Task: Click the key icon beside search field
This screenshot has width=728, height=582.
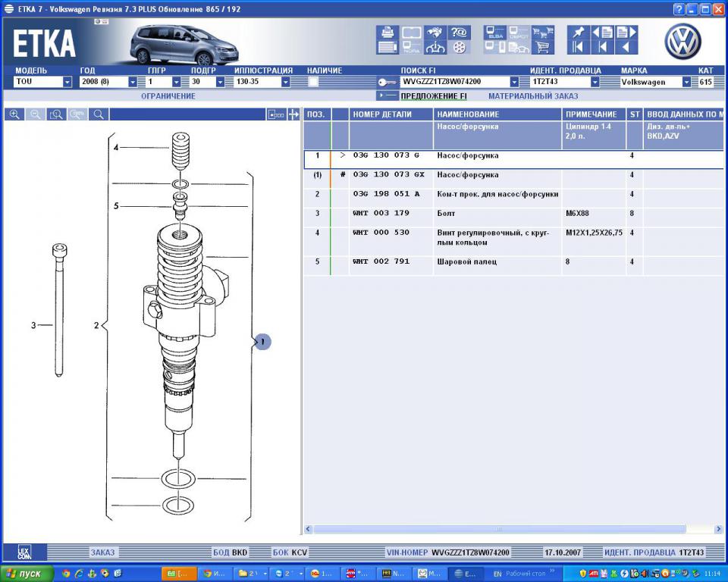Action: [x=386, y=82]
